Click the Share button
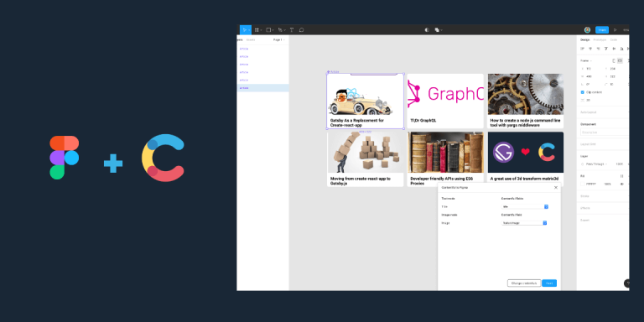644x322 pixels. point(602,30)
